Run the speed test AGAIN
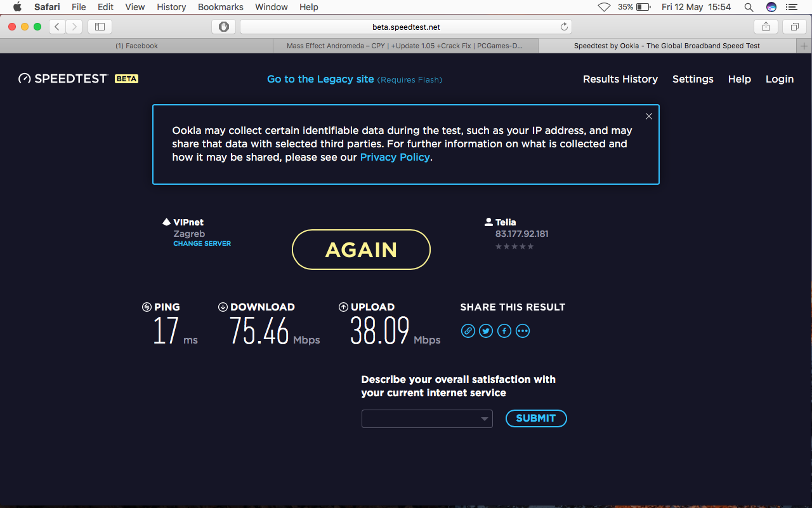The image size is (812, 508). [361, 250]
